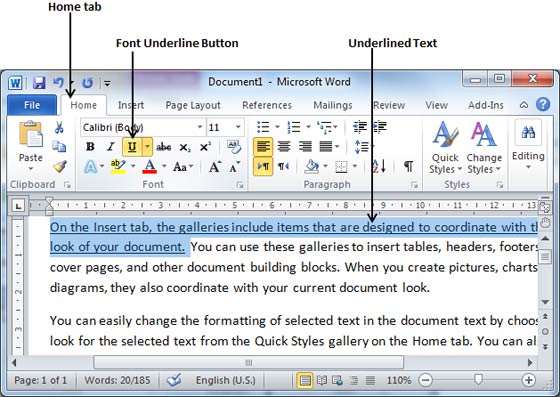The image size is (560, 397).
Task: Cut selection with the scissors icon
Action: (x=59, y=127)
